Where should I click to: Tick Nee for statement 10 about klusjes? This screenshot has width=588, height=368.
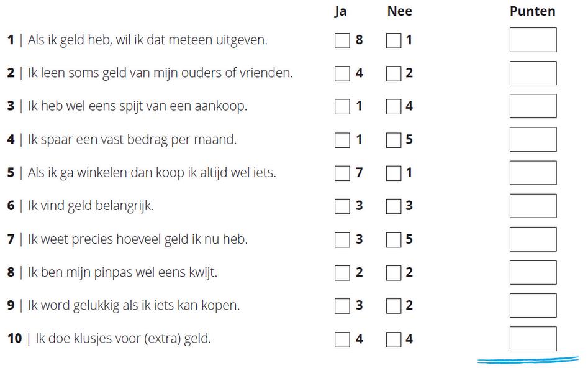coord(393,339)
